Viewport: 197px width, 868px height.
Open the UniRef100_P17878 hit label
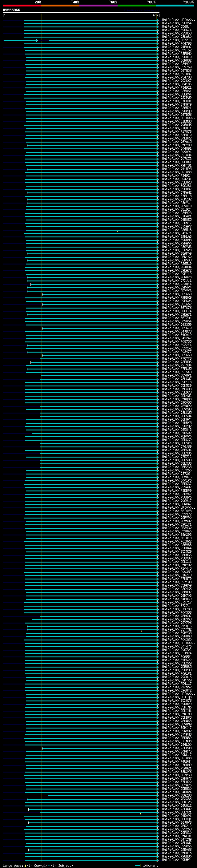point(177,132)
